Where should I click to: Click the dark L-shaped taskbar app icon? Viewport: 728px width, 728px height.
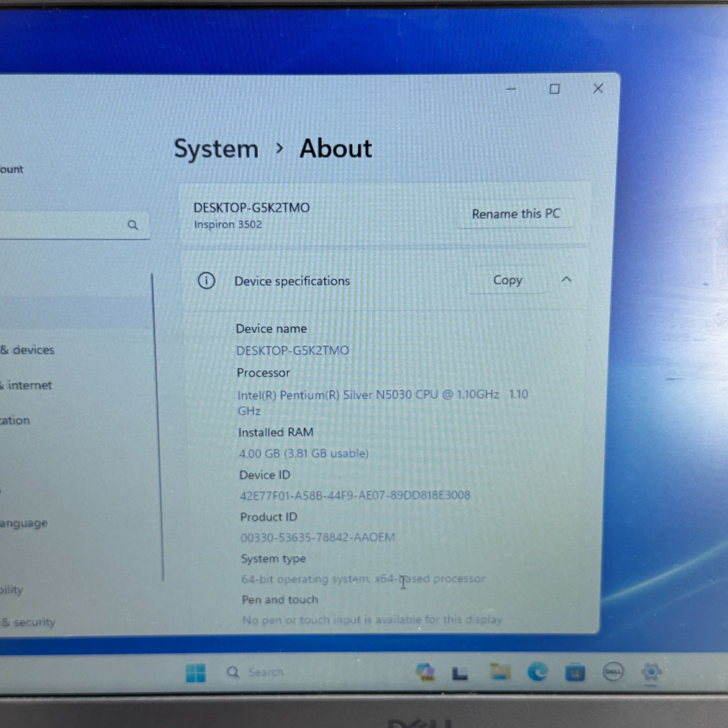pyautogui.click(x=460, y=673)
